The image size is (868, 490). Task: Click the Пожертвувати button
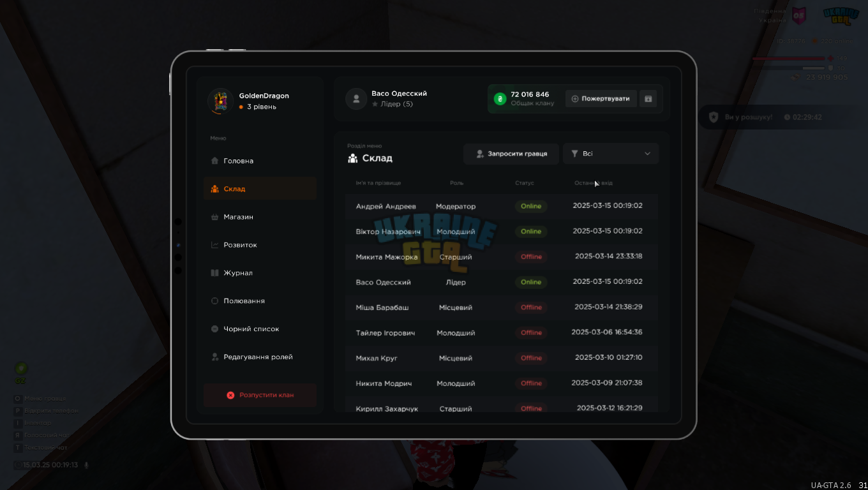pyautogui.click(x=601, y=99)
